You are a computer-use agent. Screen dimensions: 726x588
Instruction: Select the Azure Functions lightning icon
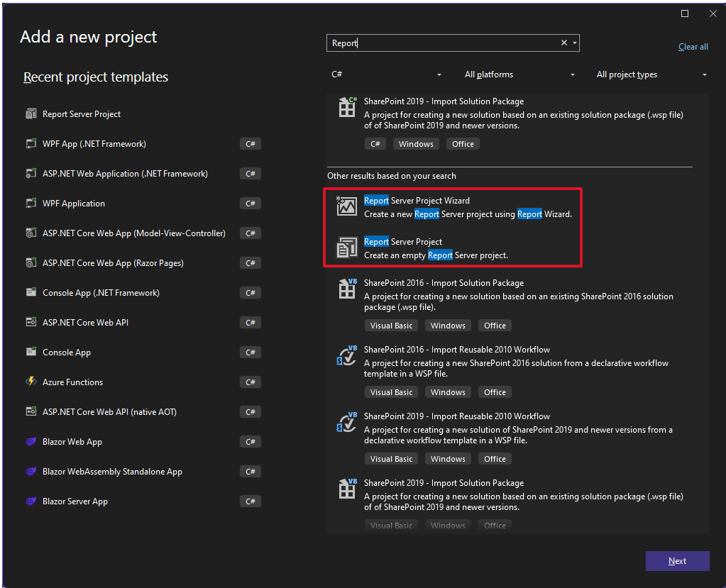[x=31, y=382]
